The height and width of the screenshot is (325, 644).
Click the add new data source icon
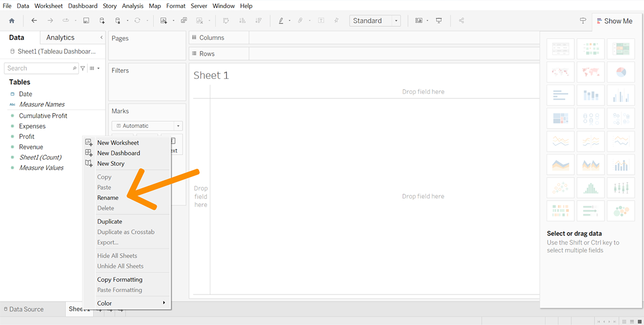coord(102,21)
